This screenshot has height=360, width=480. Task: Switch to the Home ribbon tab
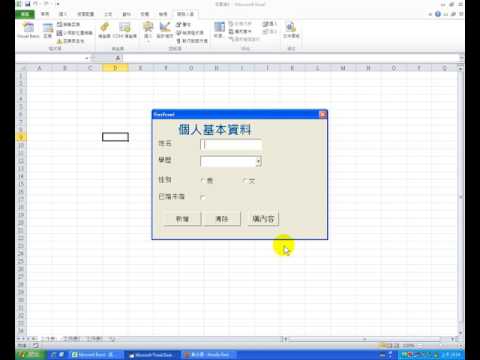45,14
